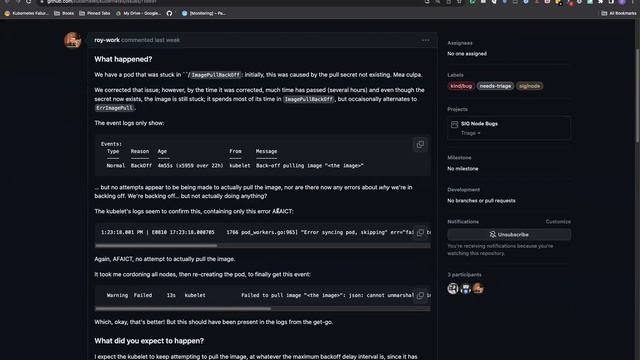Click the pod_workers log block horizontal scrollbar
The height and width of the screenshot is (360, 640).
(156, 246)
